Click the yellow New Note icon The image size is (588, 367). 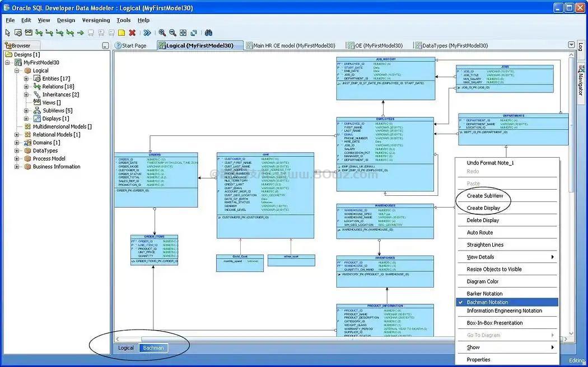(x=122, y=33)
